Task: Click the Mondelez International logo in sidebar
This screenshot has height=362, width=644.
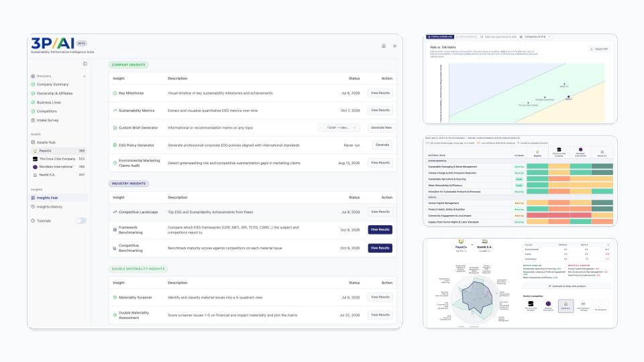Action: [36, 167]
